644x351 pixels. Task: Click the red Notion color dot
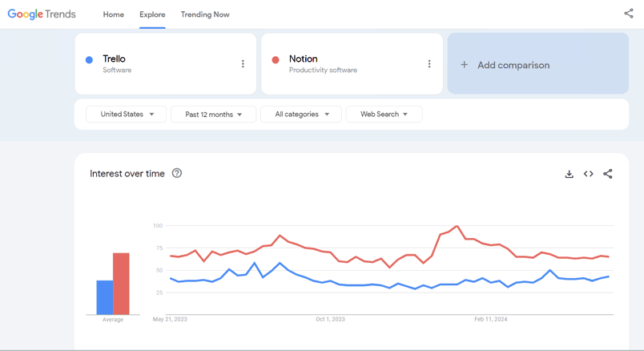(276, 60)
